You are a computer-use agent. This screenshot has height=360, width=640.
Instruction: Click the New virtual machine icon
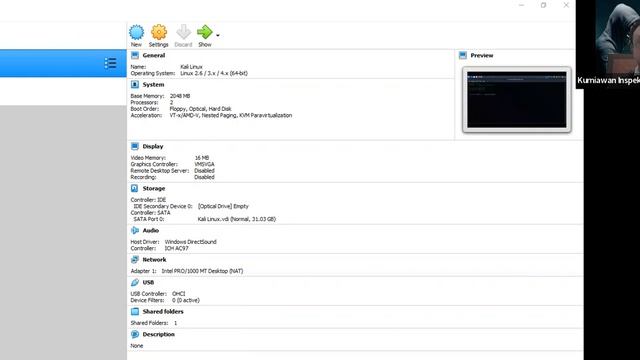[x=136, y=32]
